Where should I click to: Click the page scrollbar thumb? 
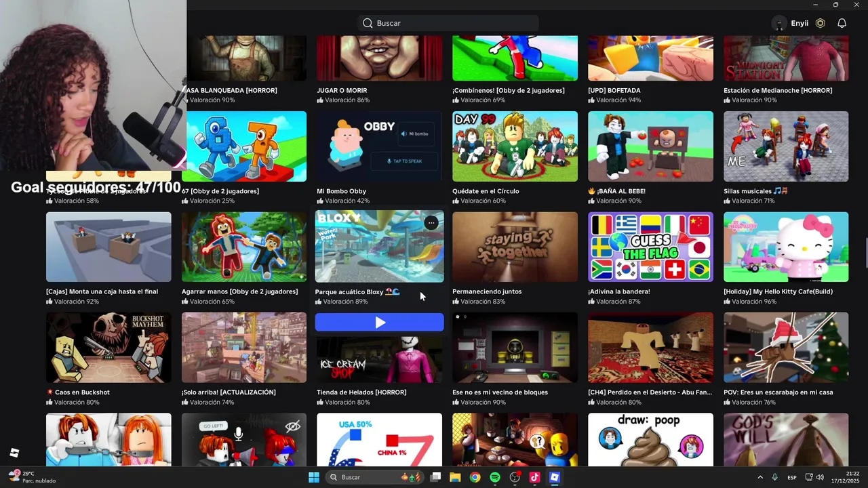click(x=865, y=253)
